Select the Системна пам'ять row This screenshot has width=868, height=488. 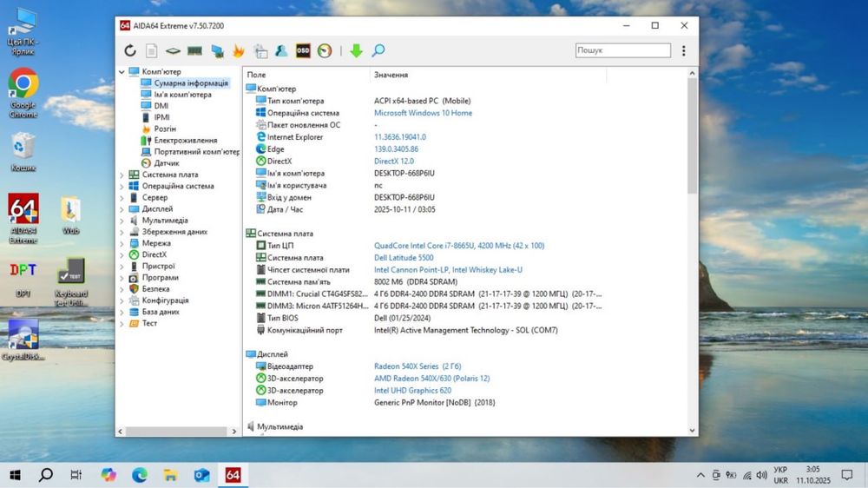(424, 282)
